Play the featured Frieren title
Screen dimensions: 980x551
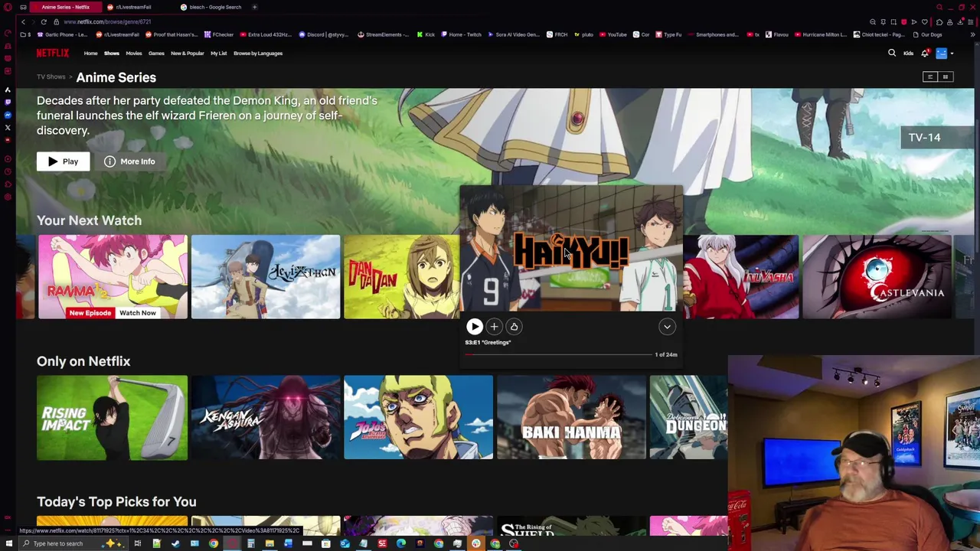point(63,161)
